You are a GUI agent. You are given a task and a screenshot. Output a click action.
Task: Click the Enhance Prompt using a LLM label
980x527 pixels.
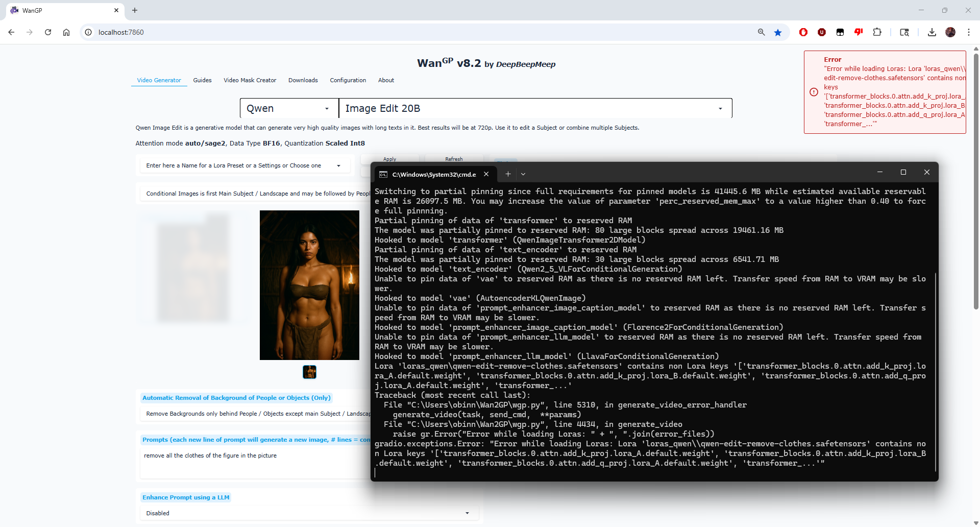point(186,497)
